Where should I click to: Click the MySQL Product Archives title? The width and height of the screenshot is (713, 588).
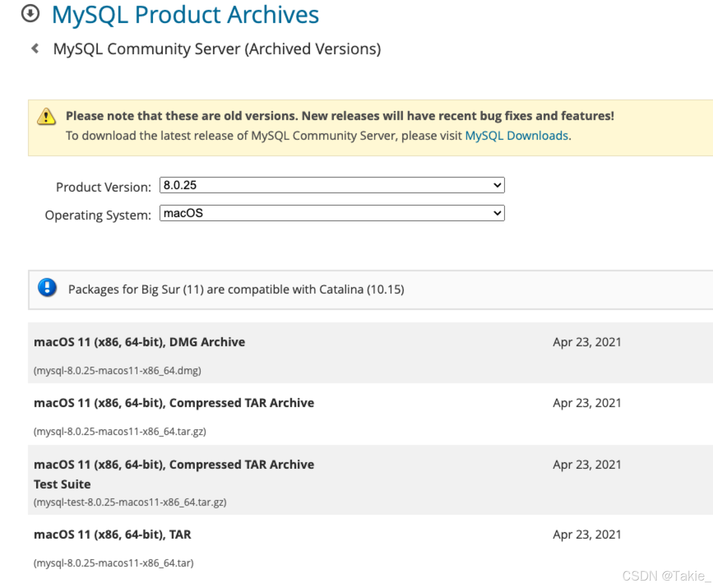click(185, 15)
